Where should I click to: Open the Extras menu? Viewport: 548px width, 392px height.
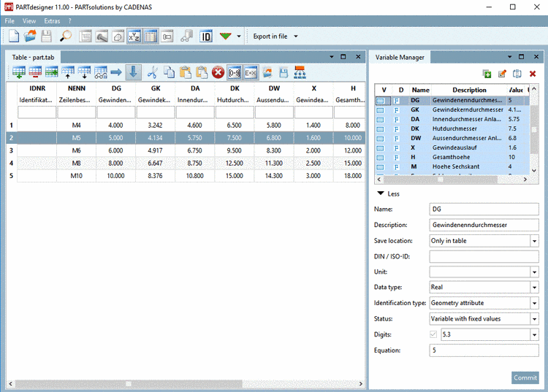[52, 21]
